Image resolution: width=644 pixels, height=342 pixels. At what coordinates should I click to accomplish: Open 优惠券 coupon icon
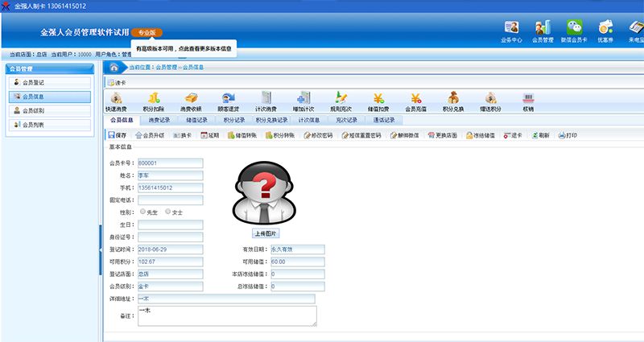pos(605,32)
